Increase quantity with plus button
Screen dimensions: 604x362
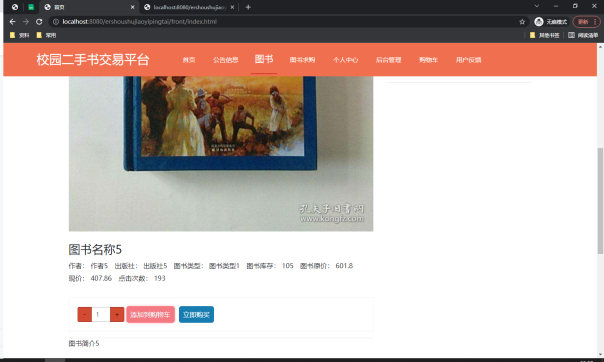[x=117, y=315]
